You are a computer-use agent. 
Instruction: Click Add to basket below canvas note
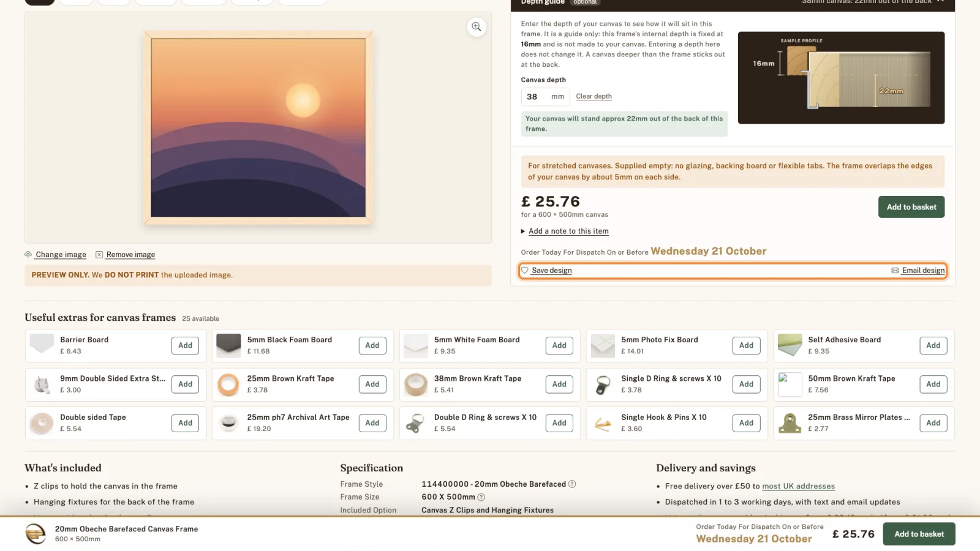click(911, 207)
